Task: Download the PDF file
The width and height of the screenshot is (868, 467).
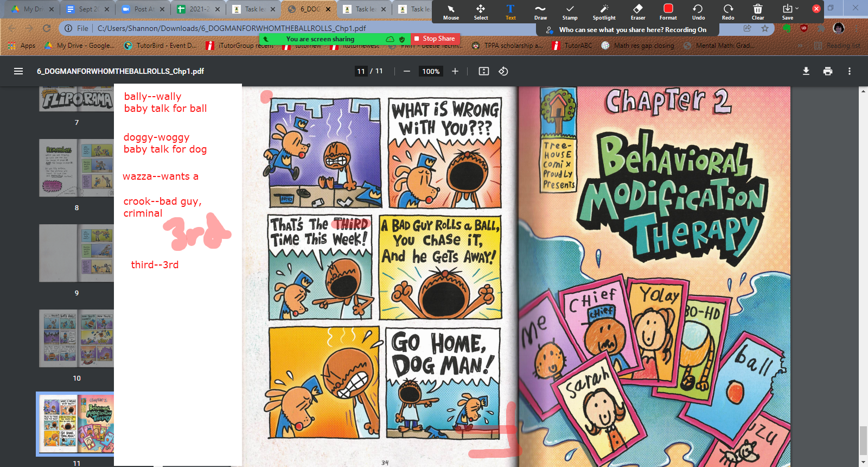Action: point(806,71)
